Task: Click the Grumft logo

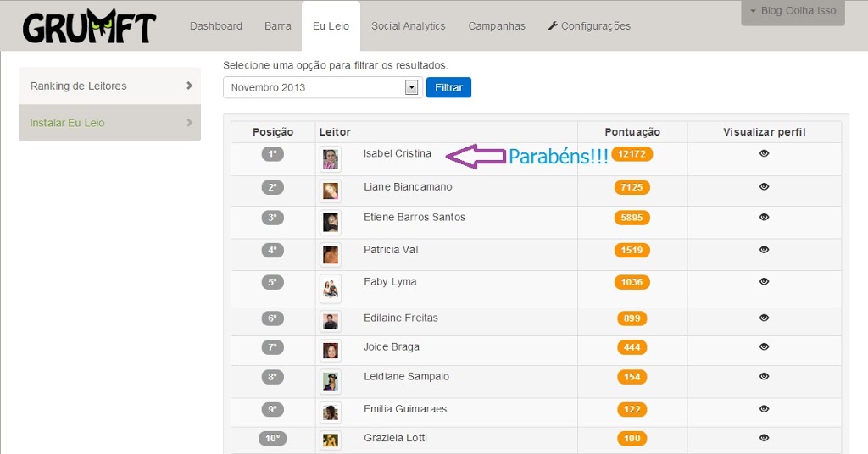Action: point(89,26)
